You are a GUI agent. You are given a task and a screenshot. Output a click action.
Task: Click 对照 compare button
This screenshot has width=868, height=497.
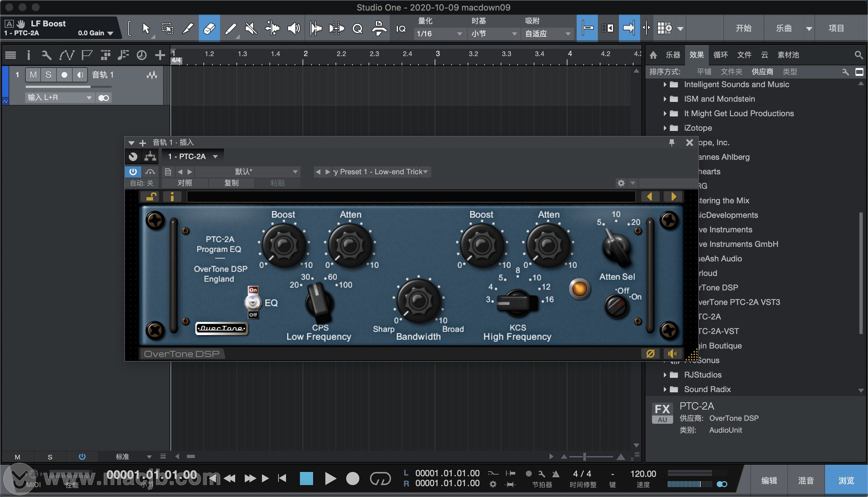185,183
